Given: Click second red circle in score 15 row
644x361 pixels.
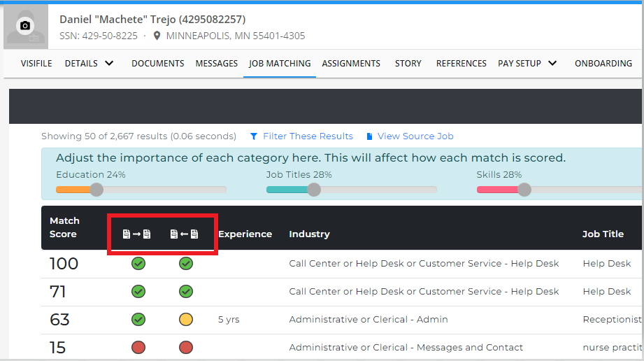Looking at the screenshot, I should click(x=186, y=348).
